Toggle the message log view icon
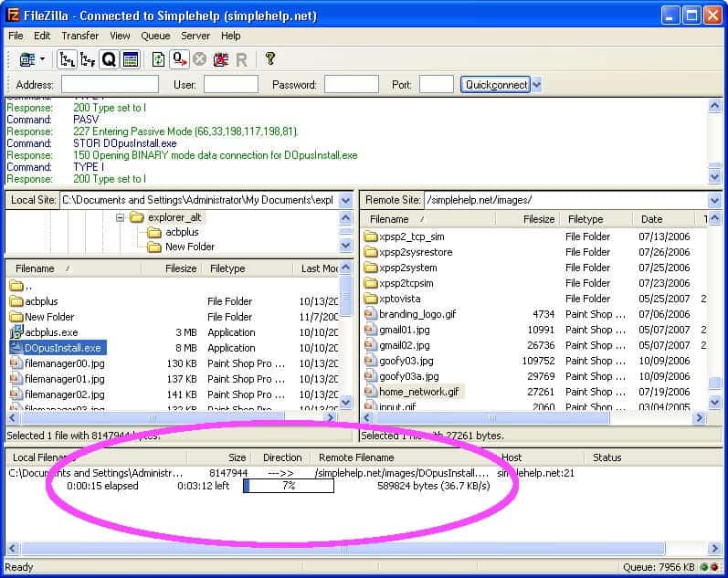 point(131,59)
